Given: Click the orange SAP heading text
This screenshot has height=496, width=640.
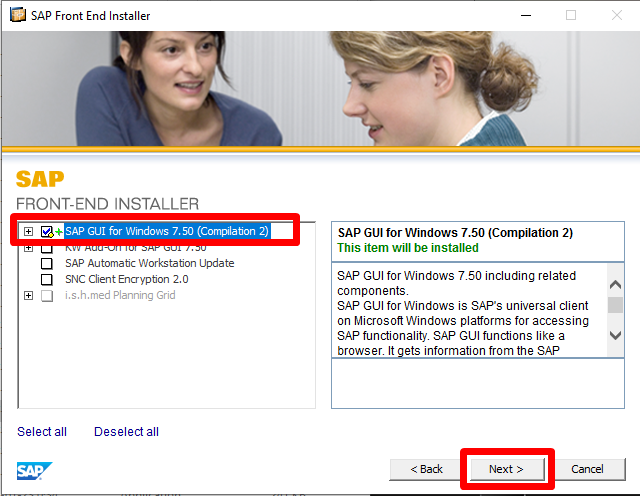Looking at the screenshot, I should [40, 179].
